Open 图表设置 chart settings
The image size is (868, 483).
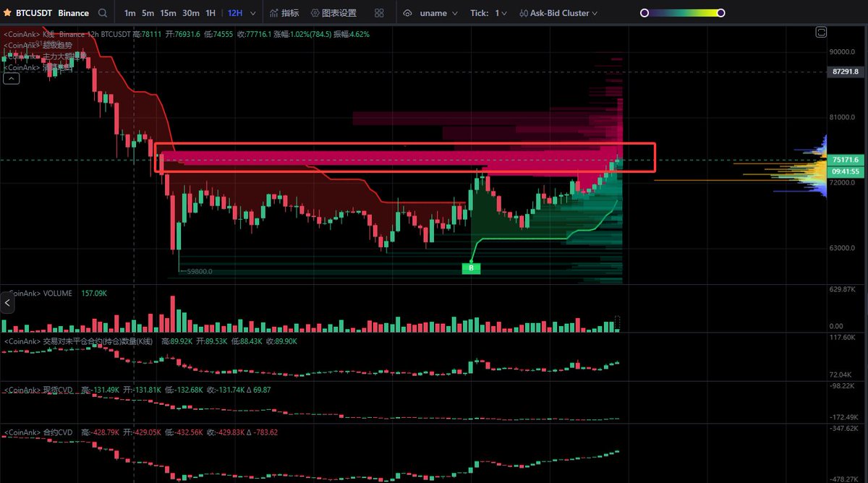(333, 13)
